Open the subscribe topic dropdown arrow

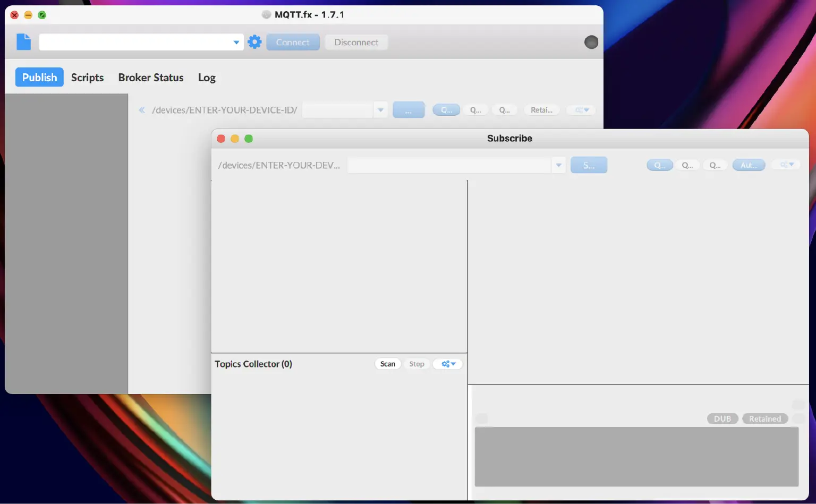pos(558,165)
